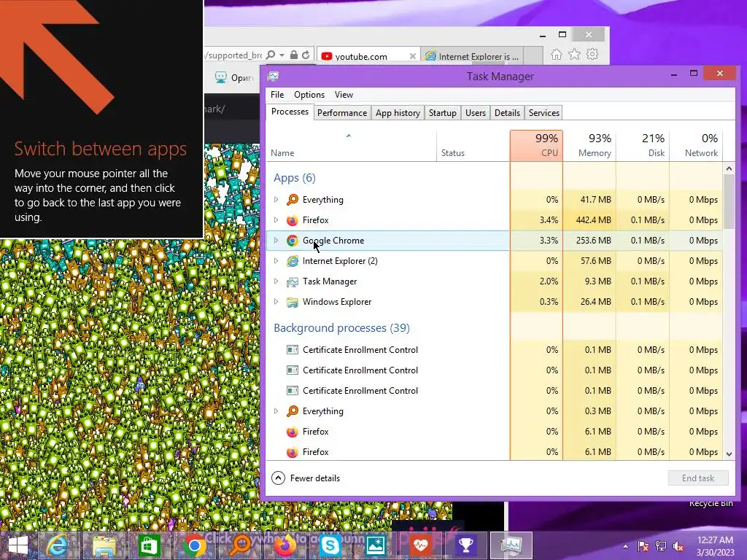
Task: Click Task Manager title bar icon
Action: coord(274,76)
